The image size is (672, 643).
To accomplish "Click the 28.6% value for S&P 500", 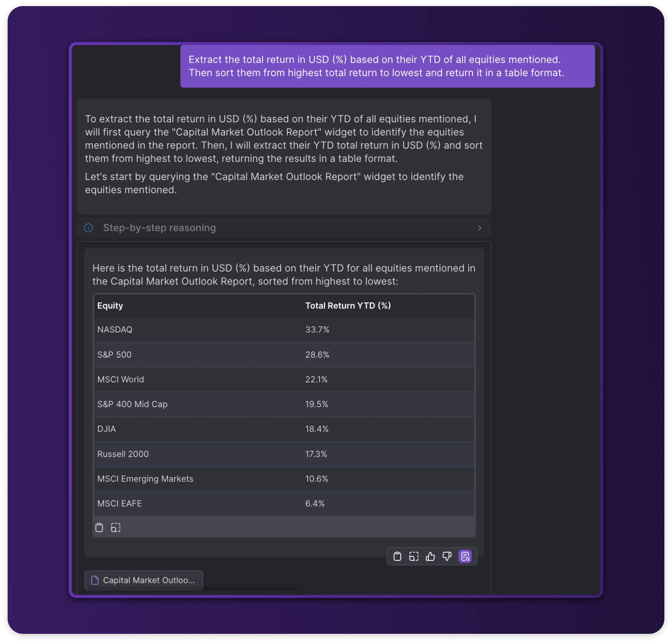I will pyautogui.click(x=317, y=355).
